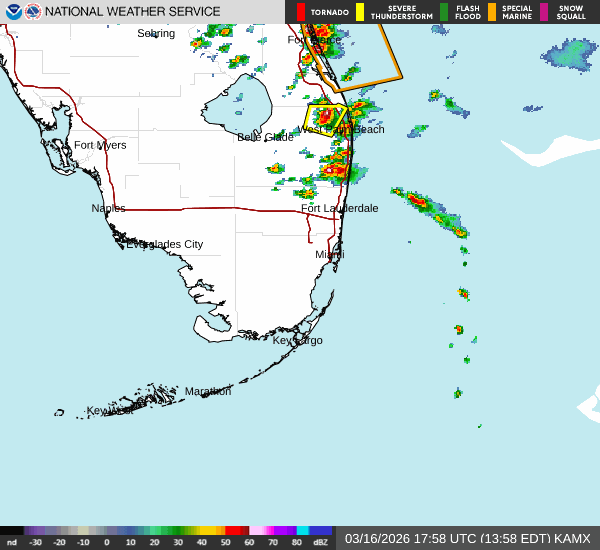Click the Key Largo map label
The height and width of the screenshot is (550, 600).
pos(298,340)
